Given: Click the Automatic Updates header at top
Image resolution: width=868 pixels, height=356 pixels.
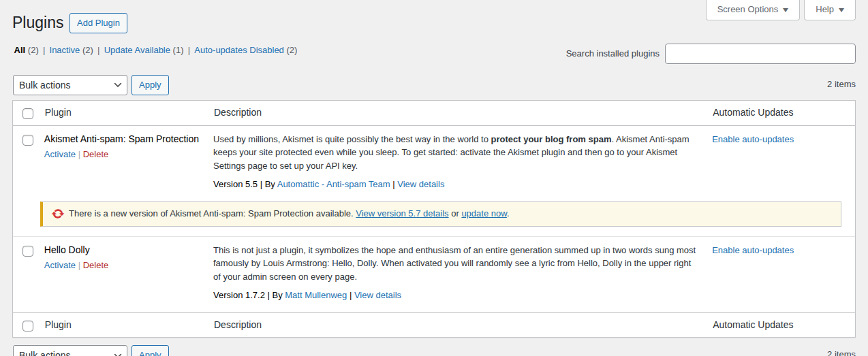Looking at the screenshot, I should [x=753, y=112].
